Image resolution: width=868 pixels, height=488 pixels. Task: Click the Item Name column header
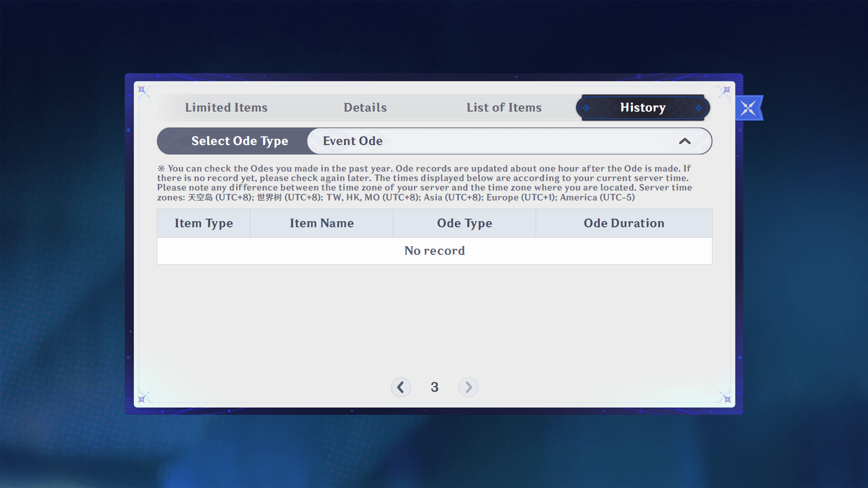tap(321, 223)
